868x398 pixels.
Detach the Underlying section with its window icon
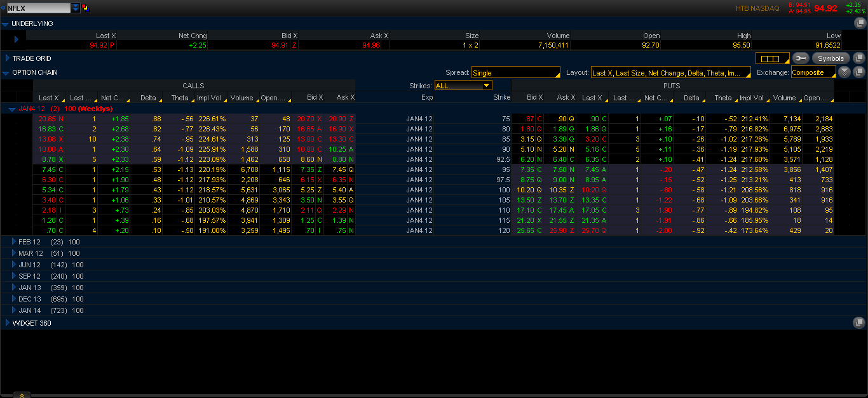tap(860, 23)
